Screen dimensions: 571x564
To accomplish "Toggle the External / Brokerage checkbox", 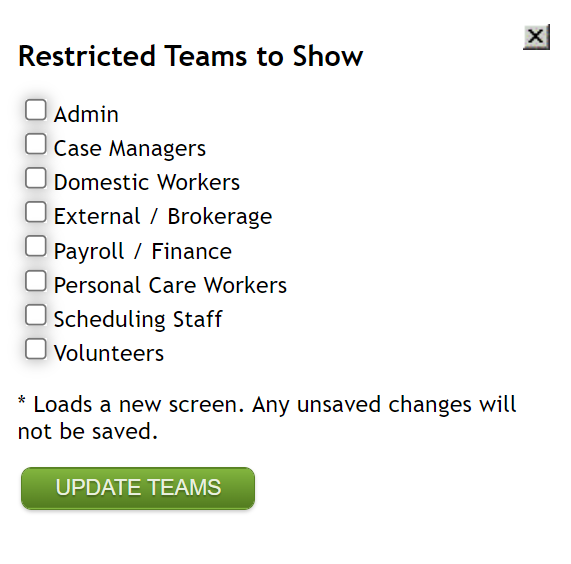I will (36, 212).
